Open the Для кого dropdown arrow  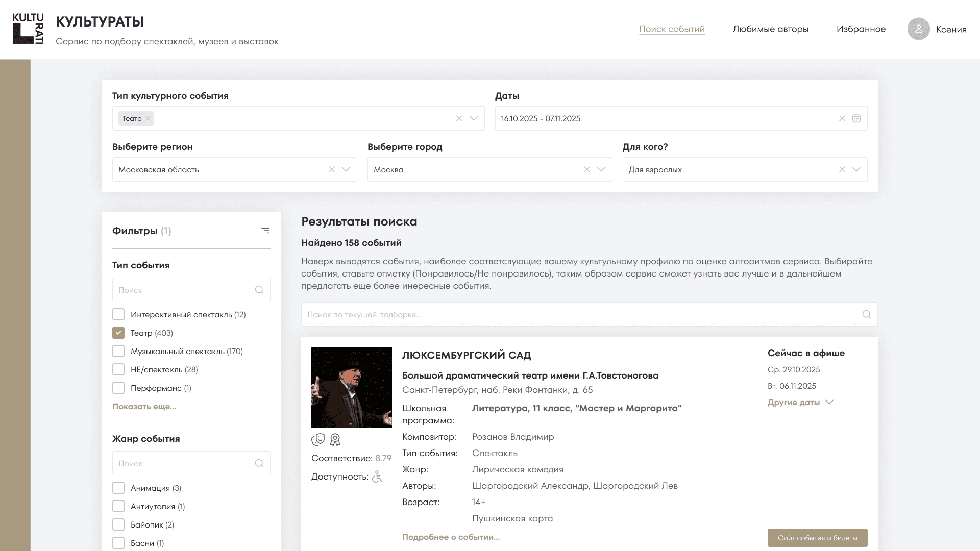[x=856, y=169]
